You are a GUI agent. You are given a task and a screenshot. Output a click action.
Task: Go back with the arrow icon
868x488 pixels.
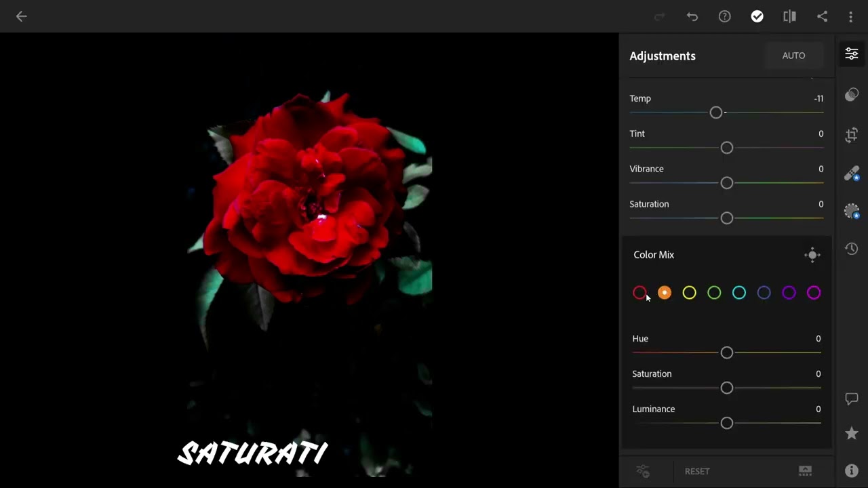21,16
